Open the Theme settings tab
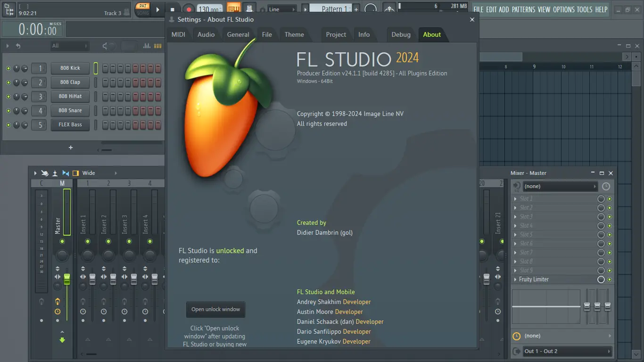This screenshot has height=362, width=644. click(294, 34)
